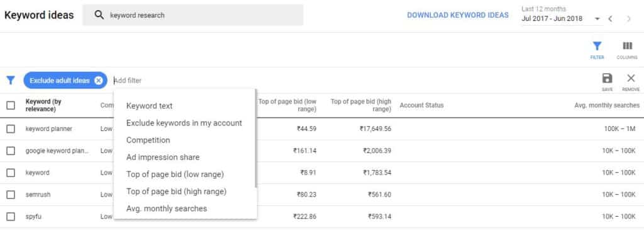This screenshot has height=230, width=644.
Task: Click the ₹593.14 bid value
Action: (379, 216)
